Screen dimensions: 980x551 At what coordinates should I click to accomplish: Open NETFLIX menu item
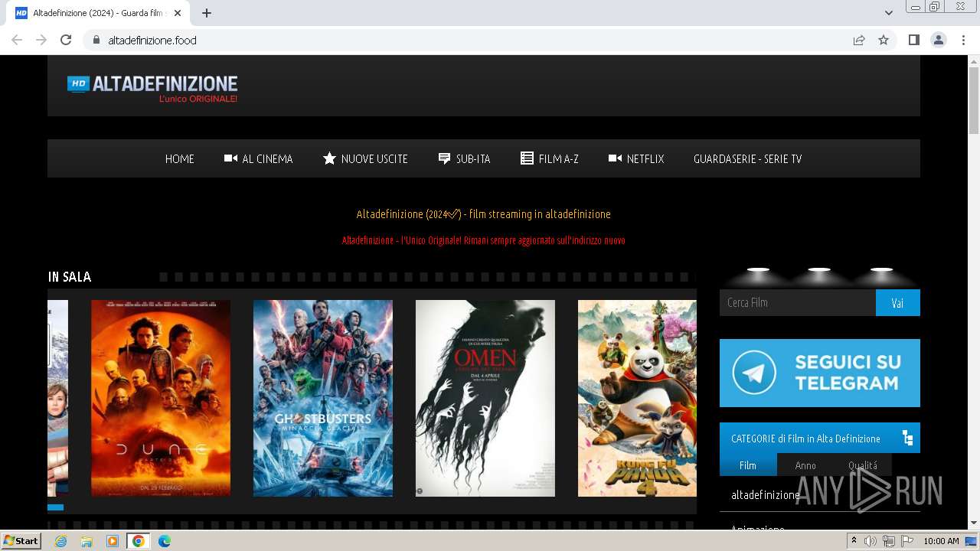coord(636,159)
